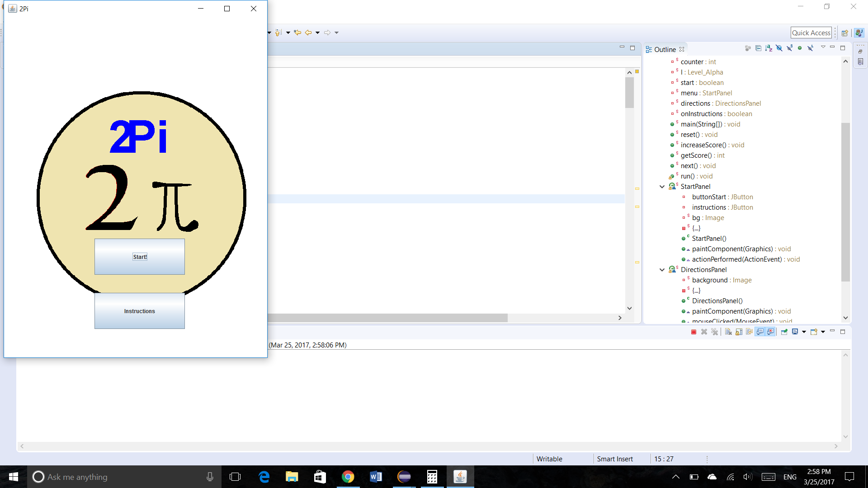Toggle Show Console on standard output

[760, 332]
